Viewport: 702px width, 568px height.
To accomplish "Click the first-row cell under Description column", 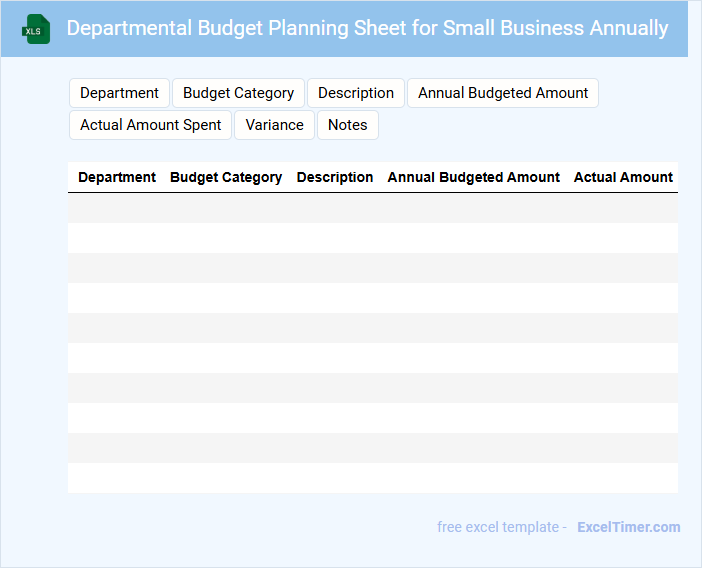I will pos(335,208).
